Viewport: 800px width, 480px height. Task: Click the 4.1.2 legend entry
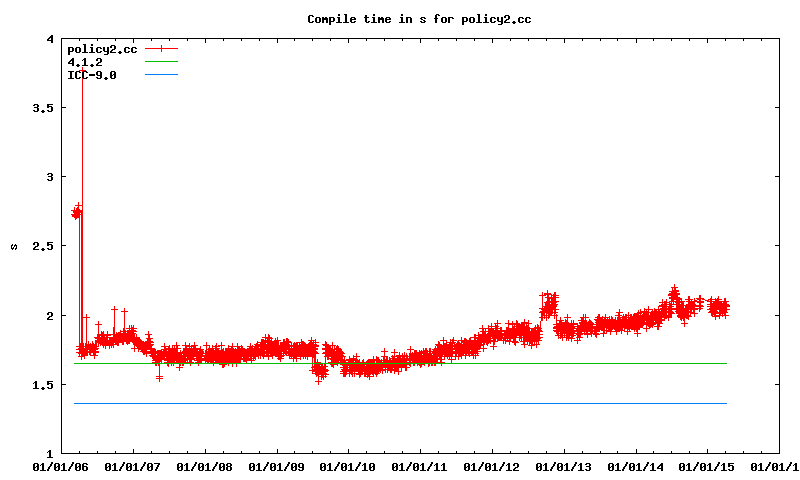85,61
